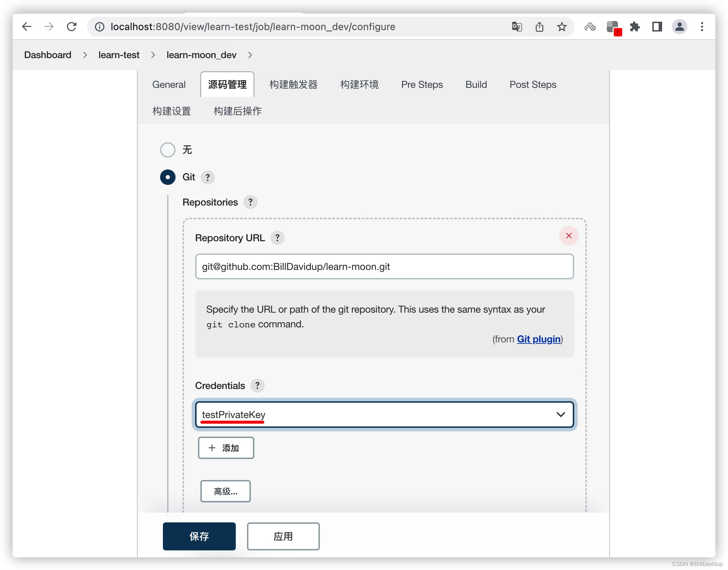The width and height of the screenshot is (728, 570).
Task: Switch to the 构建设置 tab
Action: pos(172,111)
